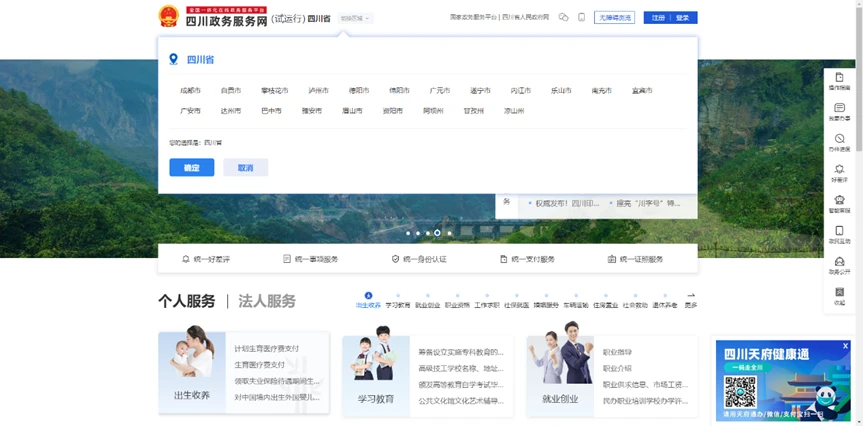863x426 pixels.
Task: Switch to the 法人服务 tab
Action: [267, 301]
